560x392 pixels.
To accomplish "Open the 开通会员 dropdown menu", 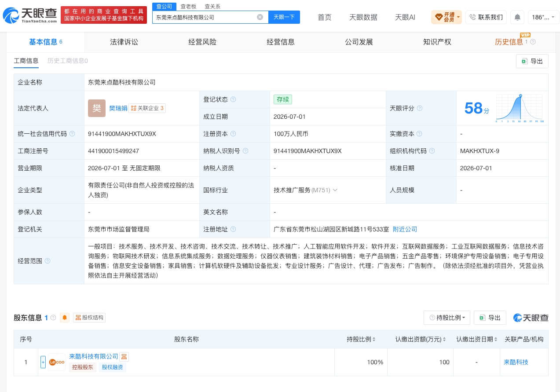I will click(447, 17).
